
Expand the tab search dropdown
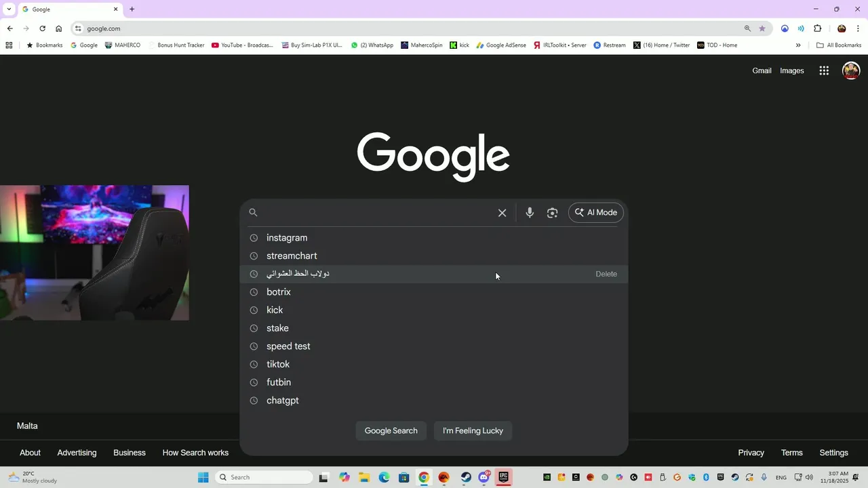coord(9,9)
